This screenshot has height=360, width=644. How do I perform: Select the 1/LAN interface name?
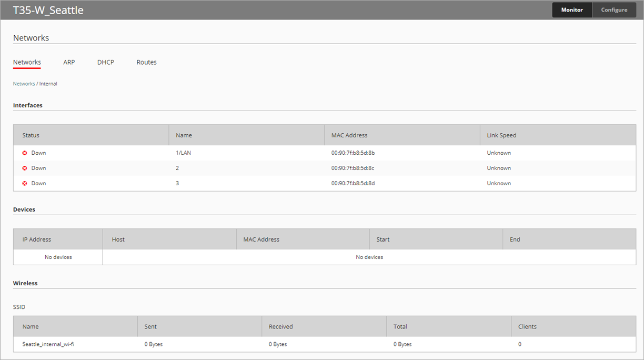click(x=183, y=153)
